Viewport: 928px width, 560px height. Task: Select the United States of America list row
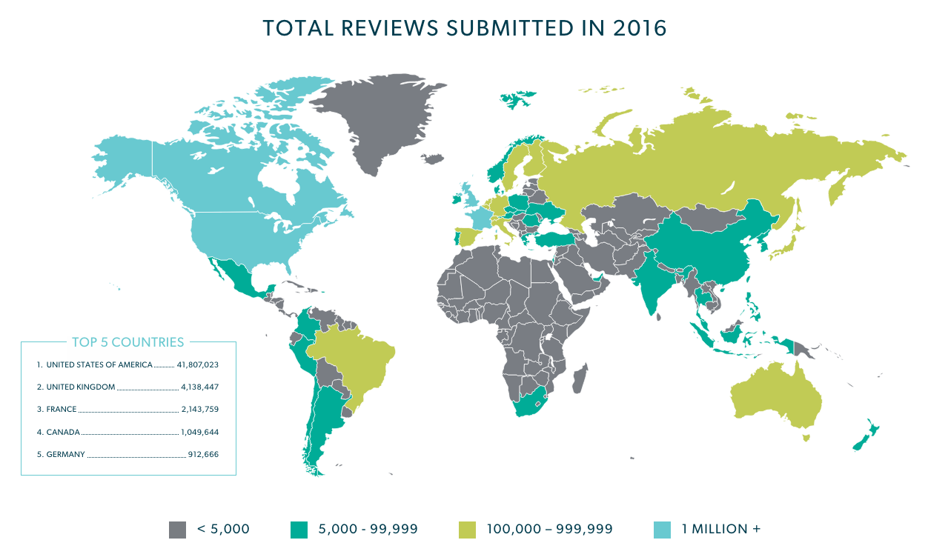[127, 365]
